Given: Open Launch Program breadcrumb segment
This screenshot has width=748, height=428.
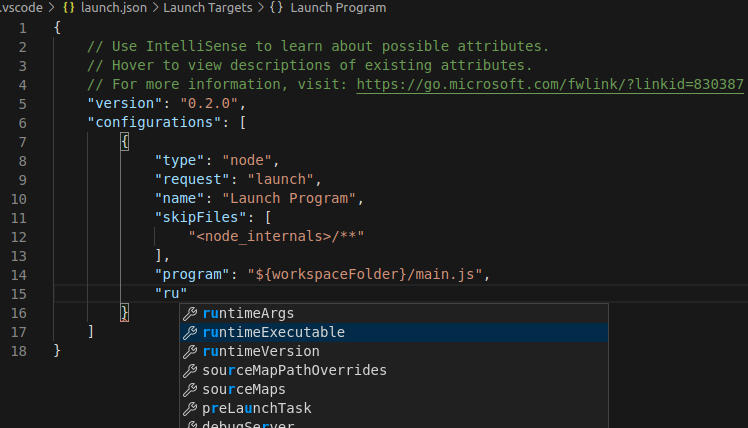Looking at the screenshot, I should point(338,8).
